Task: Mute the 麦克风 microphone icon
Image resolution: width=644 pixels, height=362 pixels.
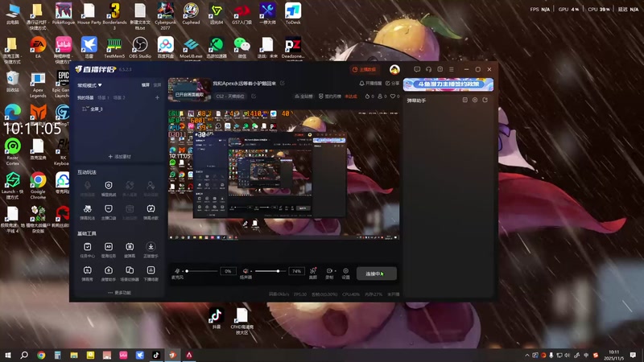Action: coord(177,271)
